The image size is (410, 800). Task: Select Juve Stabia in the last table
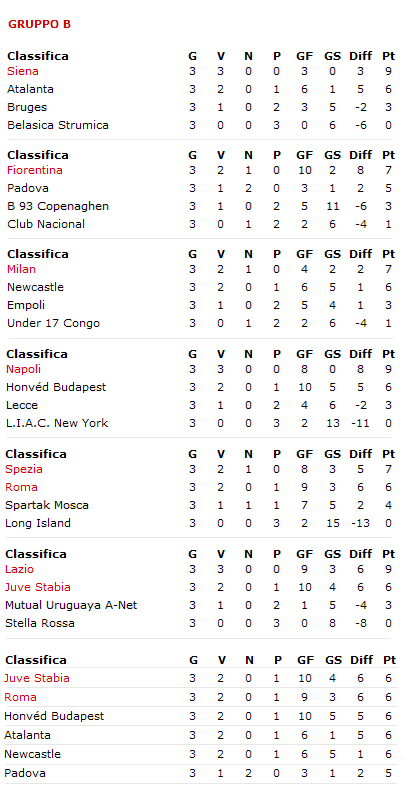tap(37, 678)
